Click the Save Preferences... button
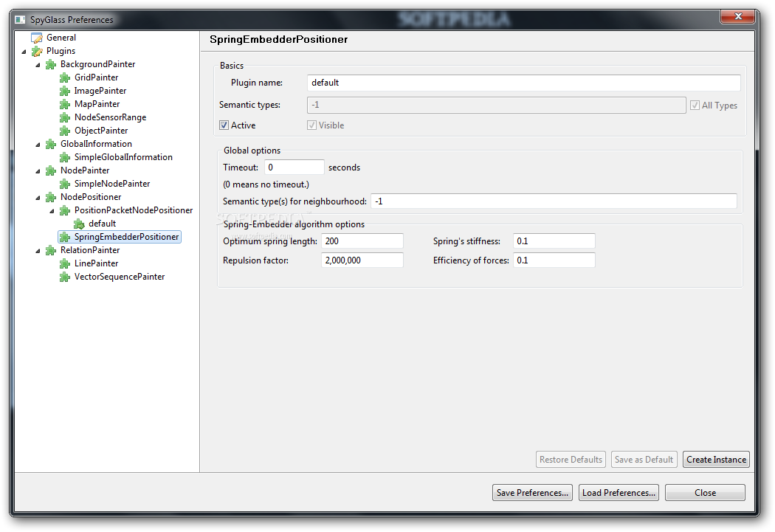The width and height of the screenshot is (775, 532). point(532,492)
